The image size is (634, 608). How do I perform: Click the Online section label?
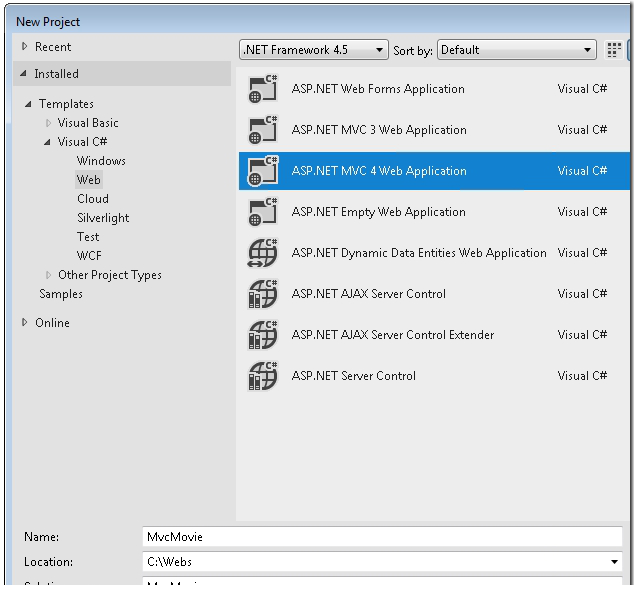[x=52, y=323]
